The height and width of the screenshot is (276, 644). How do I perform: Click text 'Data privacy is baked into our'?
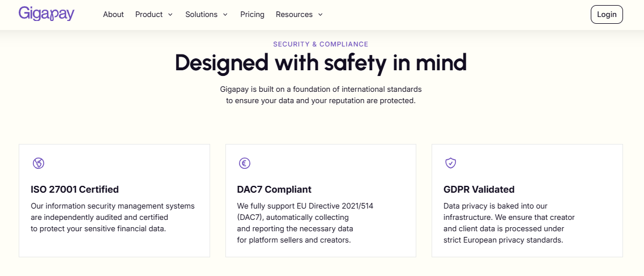(496, 206)
